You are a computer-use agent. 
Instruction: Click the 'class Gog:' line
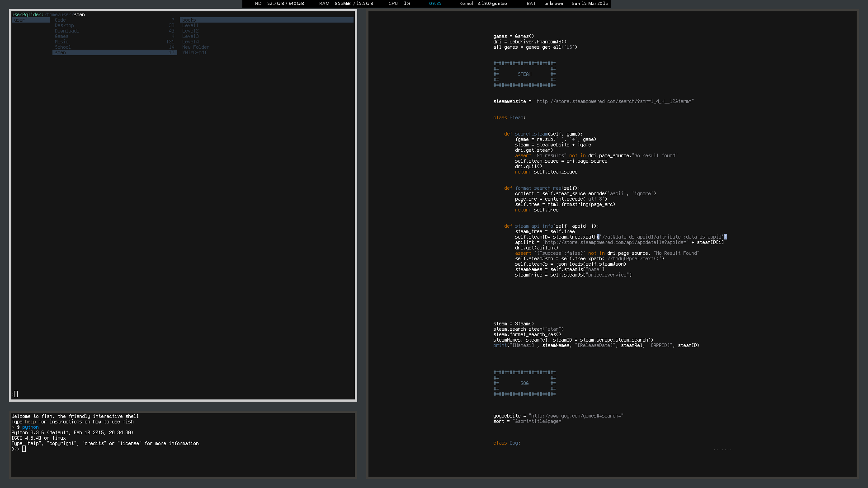click(x=507, y=443)
